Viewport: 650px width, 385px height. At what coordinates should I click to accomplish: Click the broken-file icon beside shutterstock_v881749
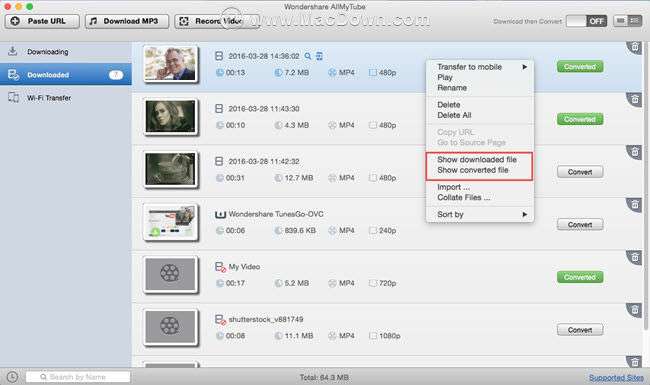click(x=220, y=320)
